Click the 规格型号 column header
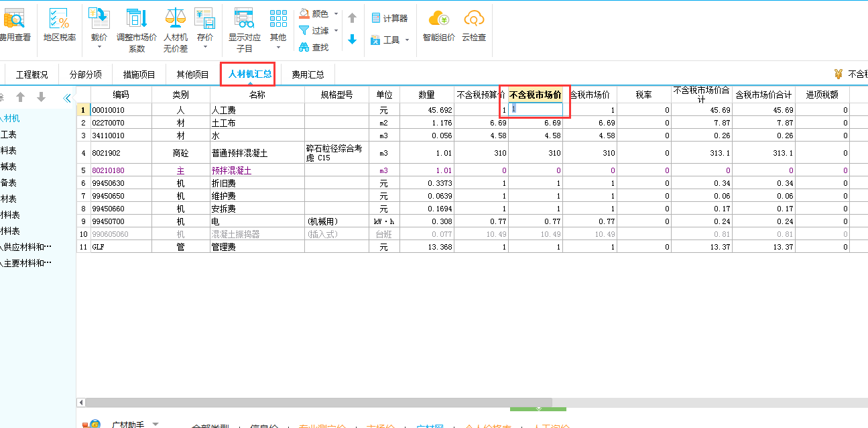 (x=337, y=95)
